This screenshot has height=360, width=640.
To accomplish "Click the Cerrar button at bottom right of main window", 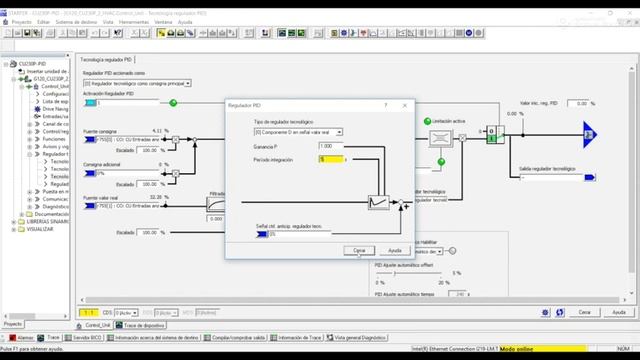I will (584, 312).
